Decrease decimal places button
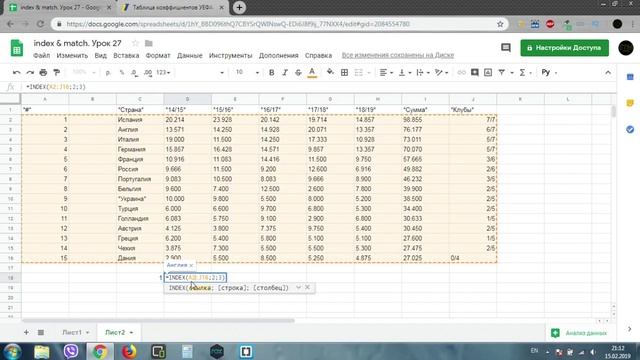This screenshot has width=640, height=360. point(134,73)
